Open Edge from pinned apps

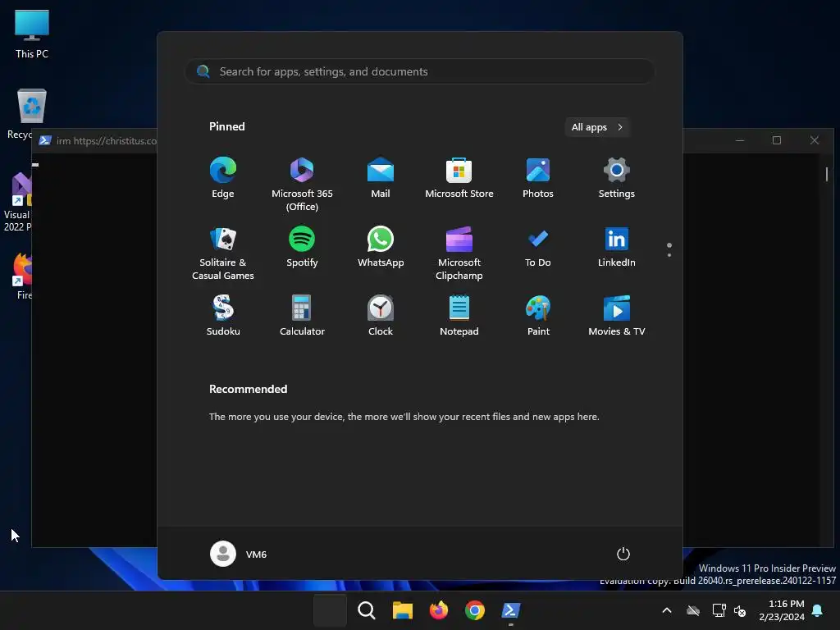pos(223,177)
